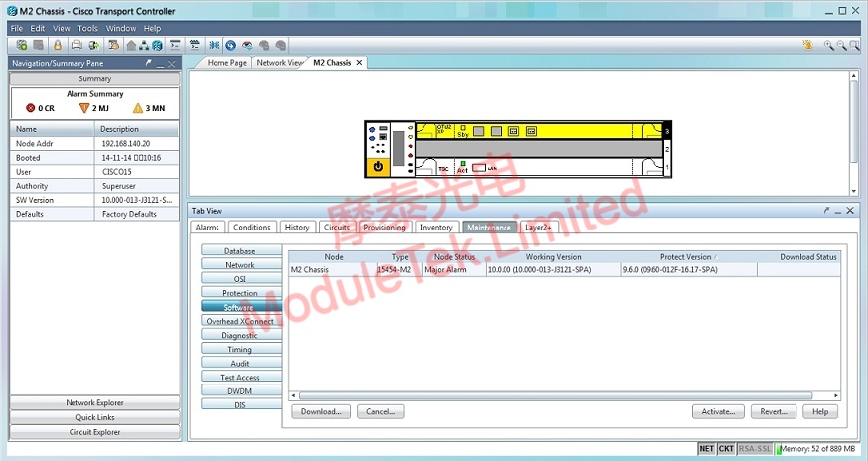Select the empty grey slot 2 of chassis

coord(539,148)
